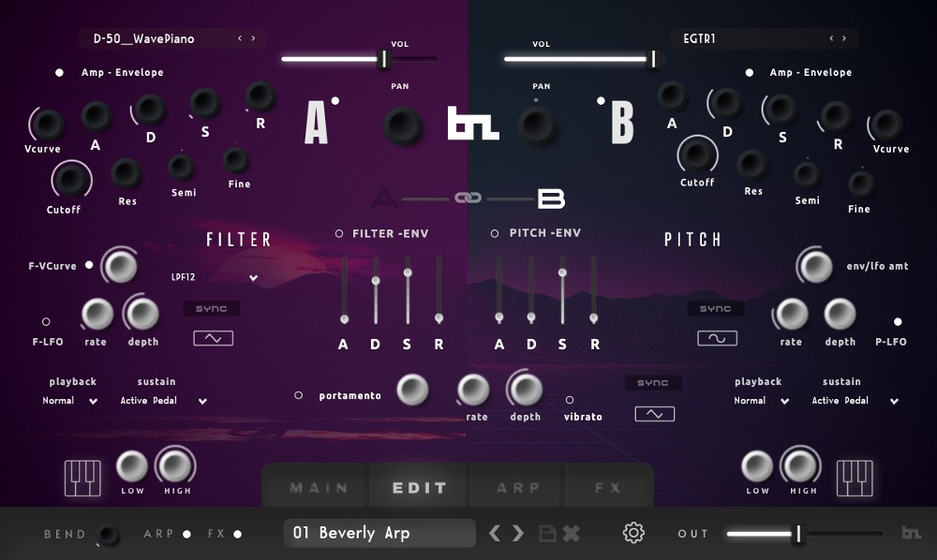This screenshot has width=937, height=560.
Task: Toggle the FILTER-ENV enable radio
Action: (339, 233)
